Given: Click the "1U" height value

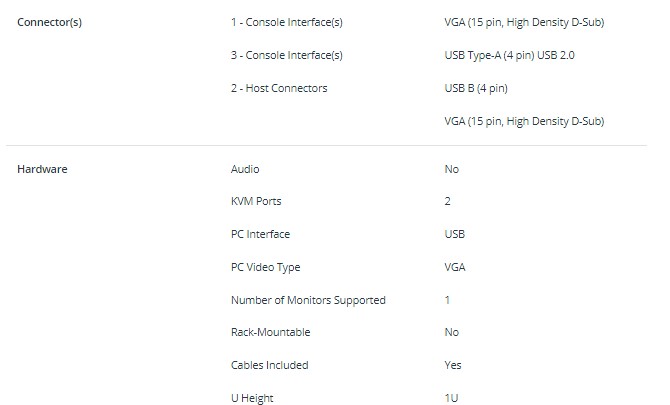Looking at the screenshot, I should point(451,398).
